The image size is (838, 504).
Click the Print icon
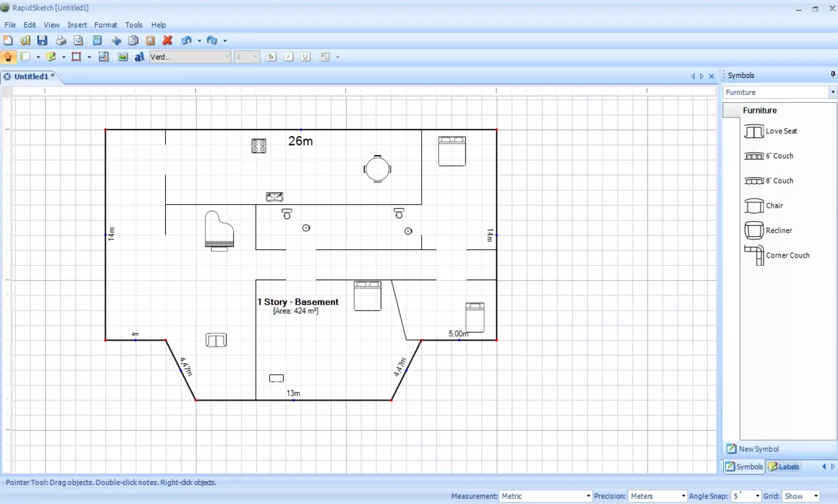pos(61,40)
